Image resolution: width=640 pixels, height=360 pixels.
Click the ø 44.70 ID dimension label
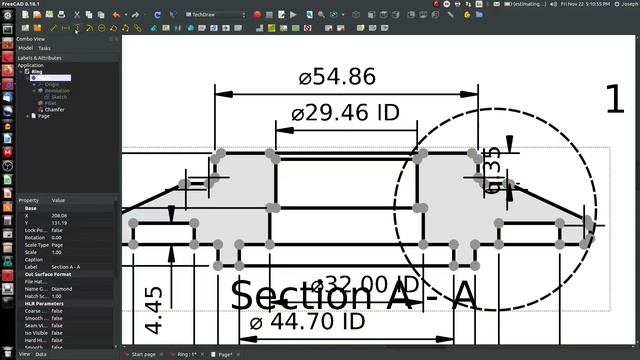click(307, 322)
